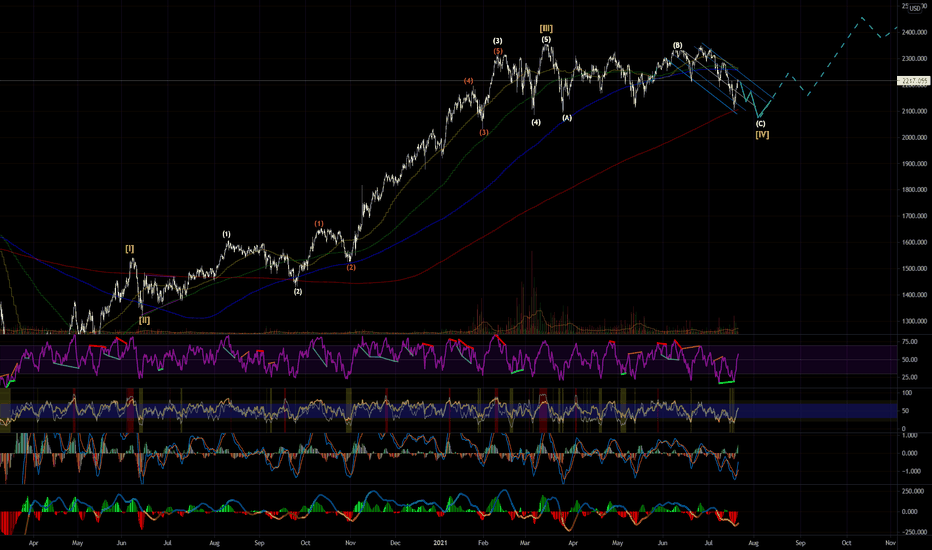Click the Dec marker on time axis
Viewport: 932px width, 550px height.
point(395,542)
